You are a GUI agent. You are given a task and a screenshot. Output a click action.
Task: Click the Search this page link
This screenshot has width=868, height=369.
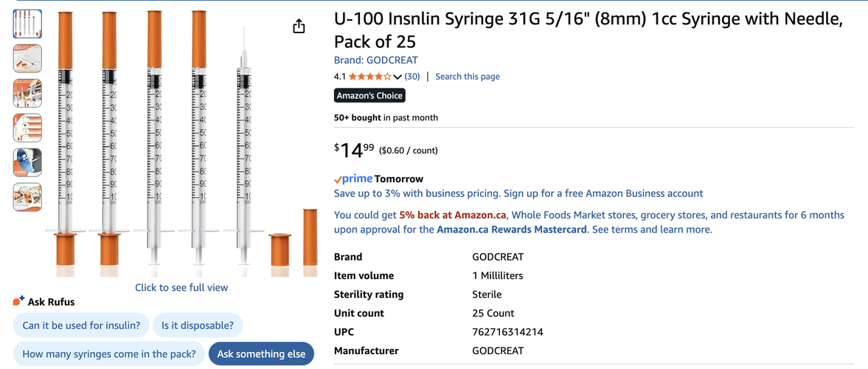pos(468,77)
